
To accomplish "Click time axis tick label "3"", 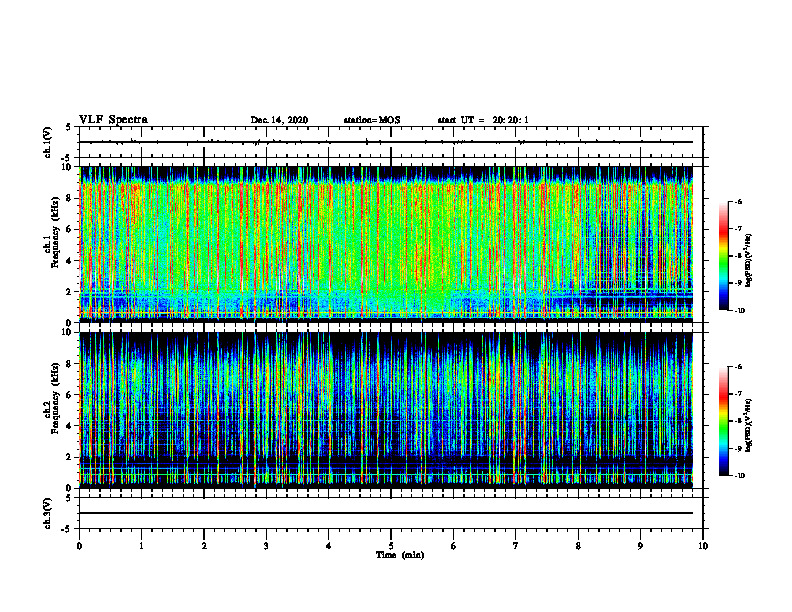I will 266,546.
